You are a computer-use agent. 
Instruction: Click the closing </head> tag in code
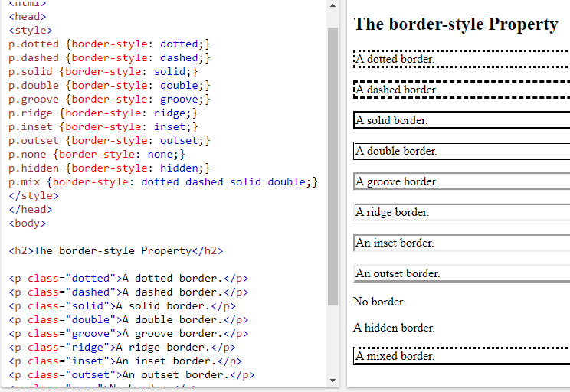31,210
